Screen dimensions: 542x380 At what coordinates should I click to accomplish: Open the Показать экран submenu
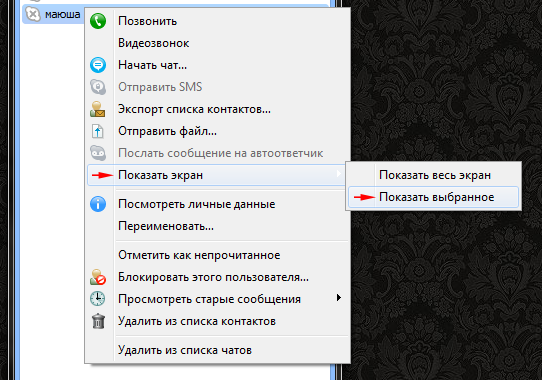click(x=217, y=175)
